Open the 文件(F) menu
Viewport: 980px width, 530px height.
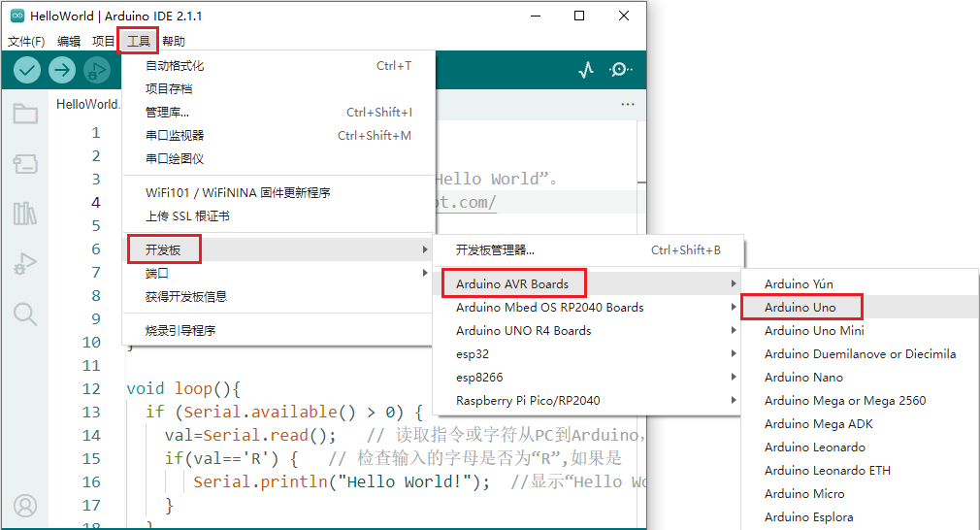pyautogui.click(x=26, y=41)
